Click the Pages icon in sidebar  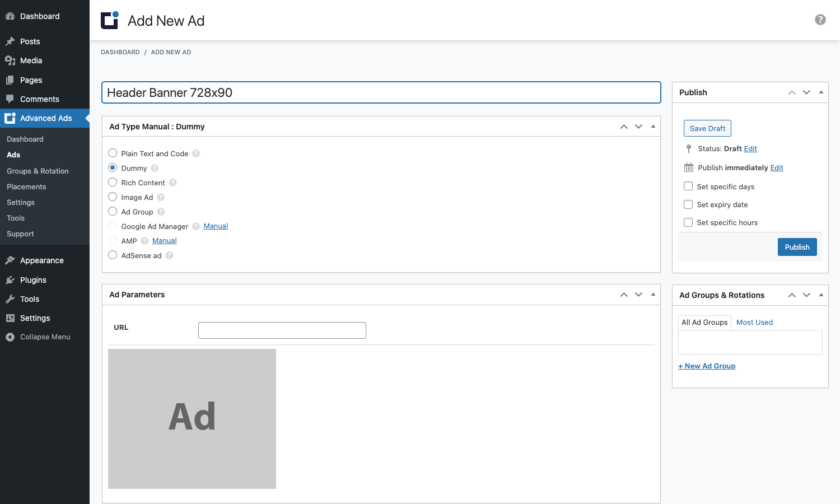click(x=10, y=80)
